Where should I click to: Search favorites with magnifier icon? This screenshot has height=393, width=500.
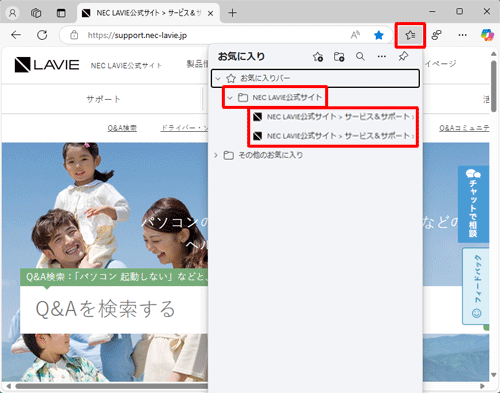pyautogui.click(x=360, y=56)
